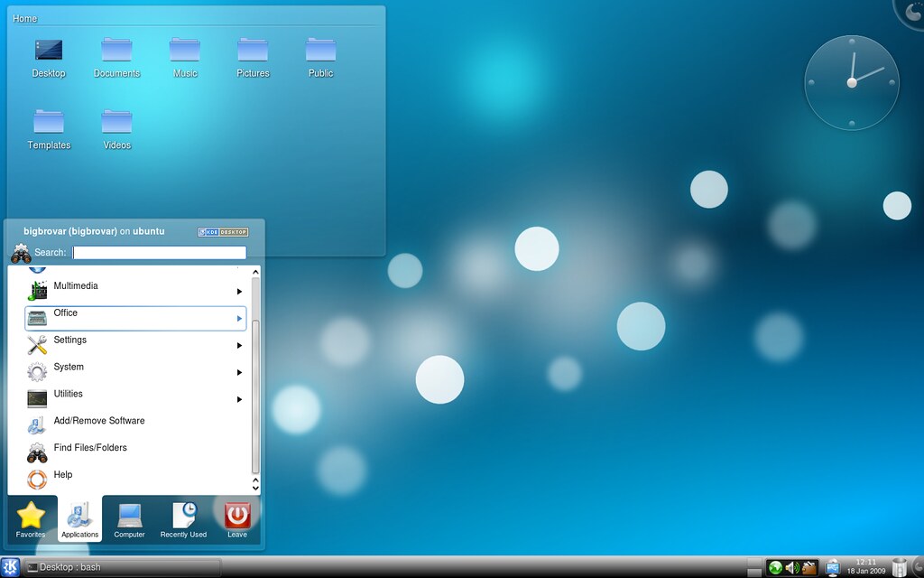The image size is (924, 578).
Task: Expand the Utilities submenu arrow
Action: 239,399
